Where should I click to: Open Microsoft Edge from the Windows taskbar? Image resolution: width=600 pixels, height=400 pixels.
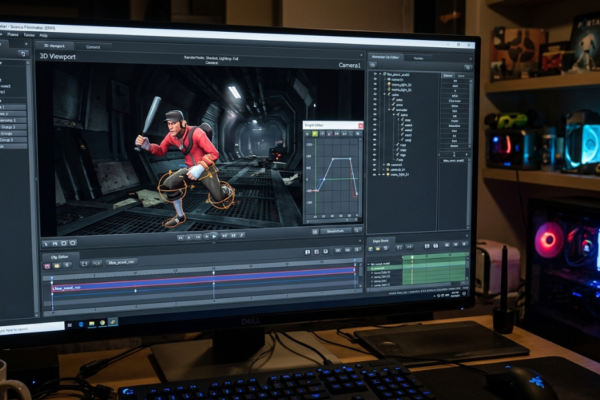81,324
